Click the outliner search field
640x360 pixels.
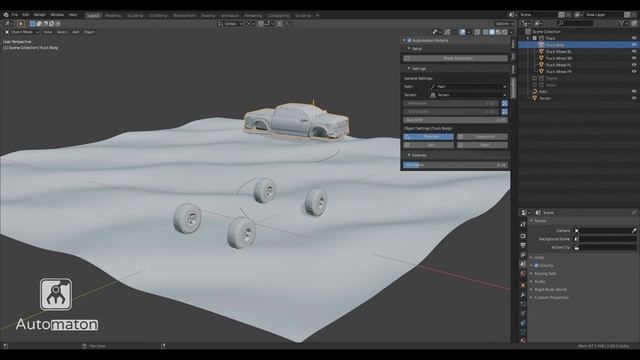click(575, 23)
